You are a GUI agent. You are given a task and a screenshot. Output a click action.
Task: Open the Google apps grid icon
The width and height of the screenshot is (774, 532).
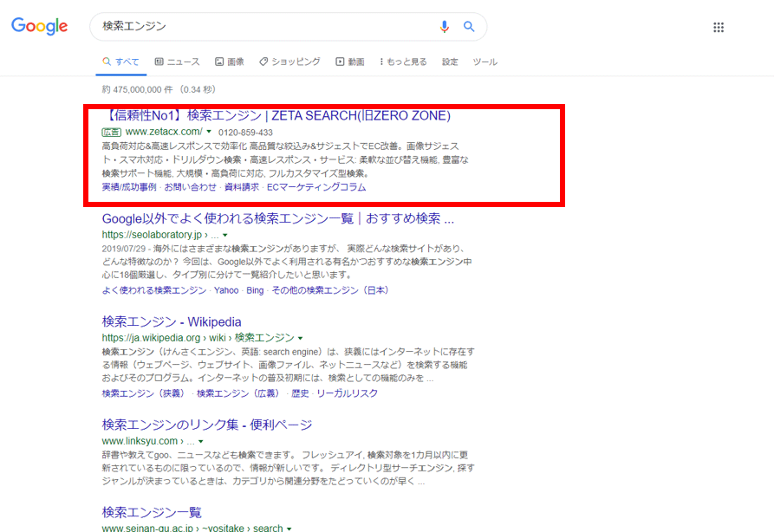pos(719,27)
